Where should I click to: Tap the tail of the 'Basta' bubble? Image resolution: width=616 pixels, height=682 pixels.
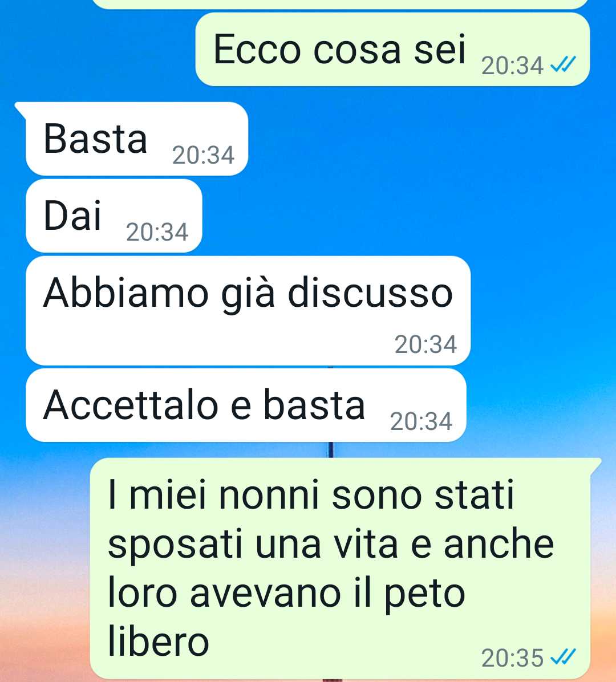(21, 109)
